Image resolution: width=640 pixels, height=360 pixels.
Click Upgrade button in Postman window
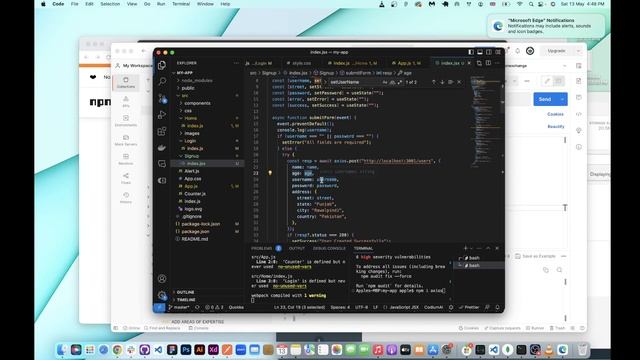point(556,51)
